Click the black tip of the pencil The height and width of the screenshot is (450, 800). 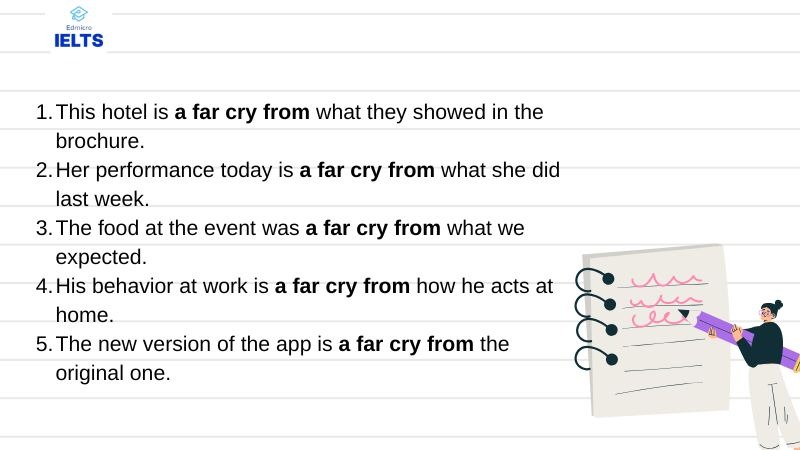tap(684, 313)
